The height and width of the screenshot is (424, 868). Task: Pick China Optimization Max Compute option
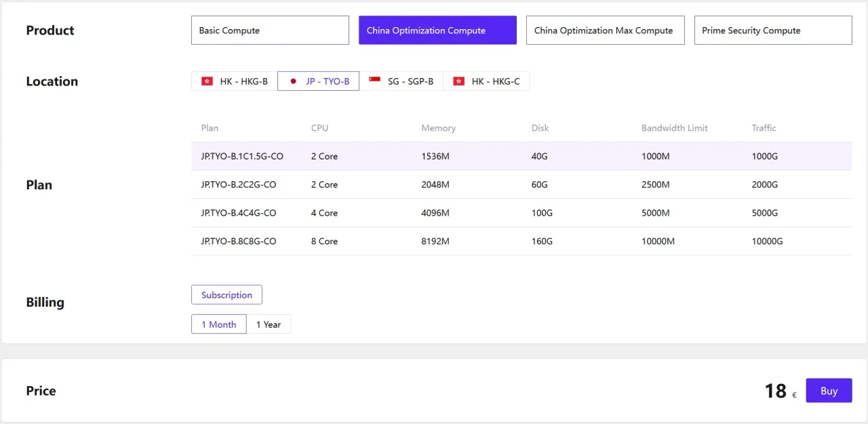[605, 31]
